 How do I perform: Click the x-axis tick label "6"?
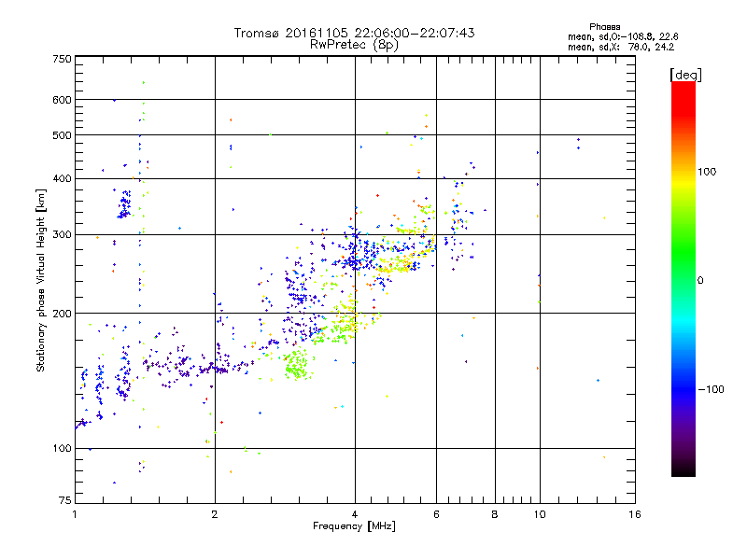click(436, 514)
